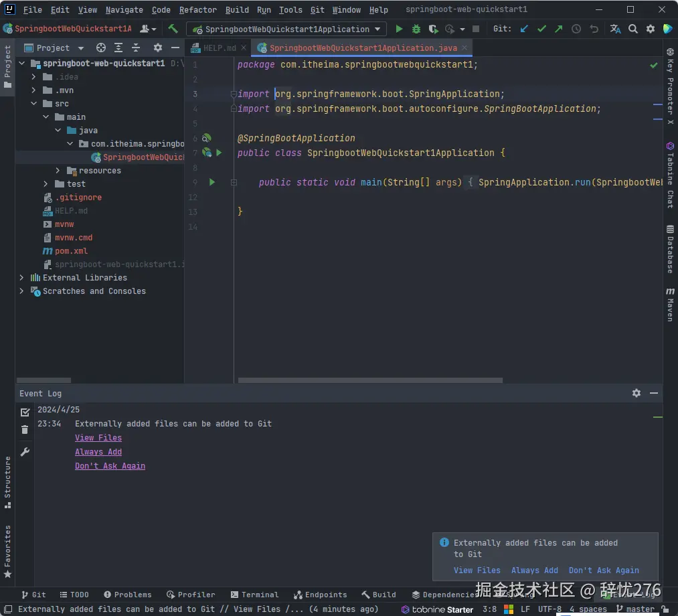Viewport: 678px width, 616px height.
Task: Open Event Log settings wrench icon
Action: click(25, 452)
